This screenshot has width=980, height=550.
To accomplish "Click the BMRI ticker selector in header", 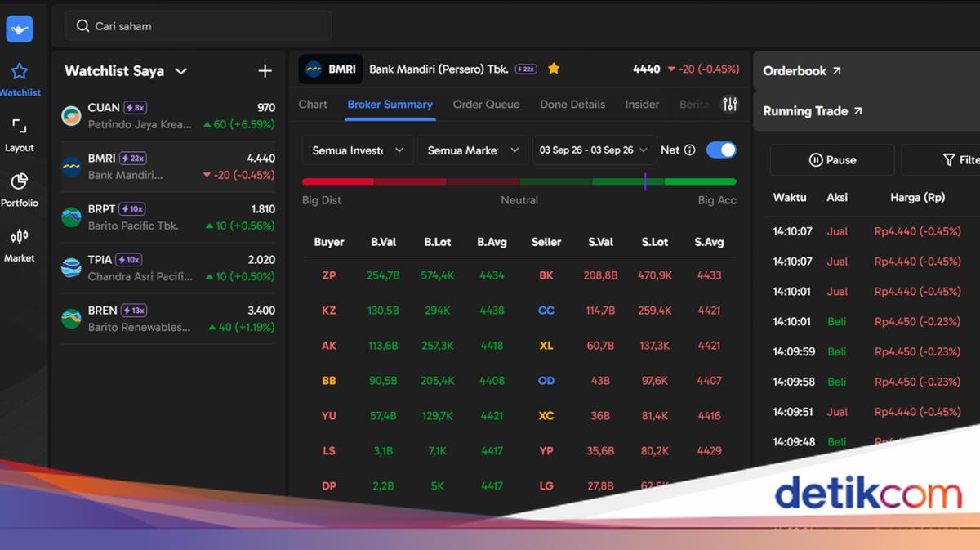I will [x=331, y=69].
